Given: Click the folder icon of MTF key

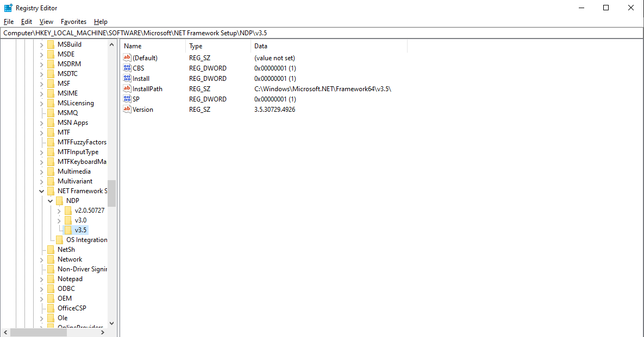Looking at the screenshot, I should pos(51,132).
